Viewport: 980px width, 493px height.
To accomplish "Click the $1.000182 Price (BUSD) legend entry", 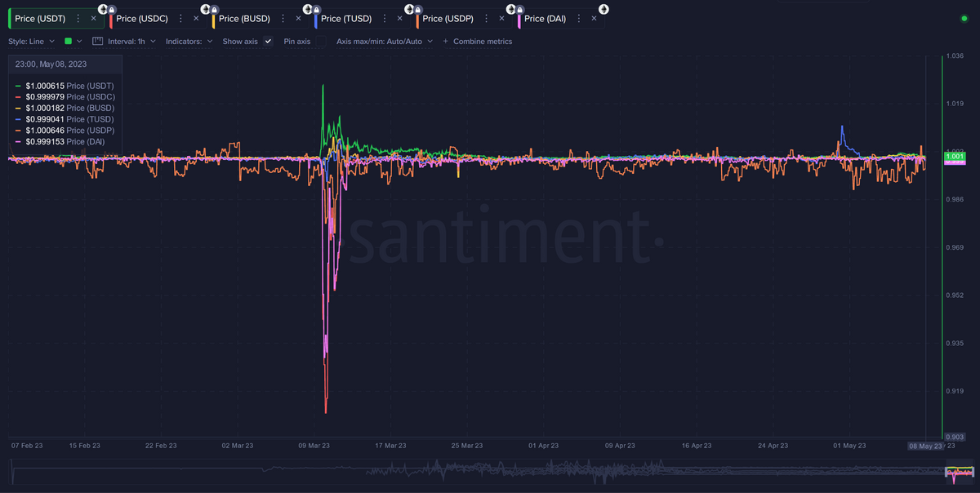I will point(65,108).
